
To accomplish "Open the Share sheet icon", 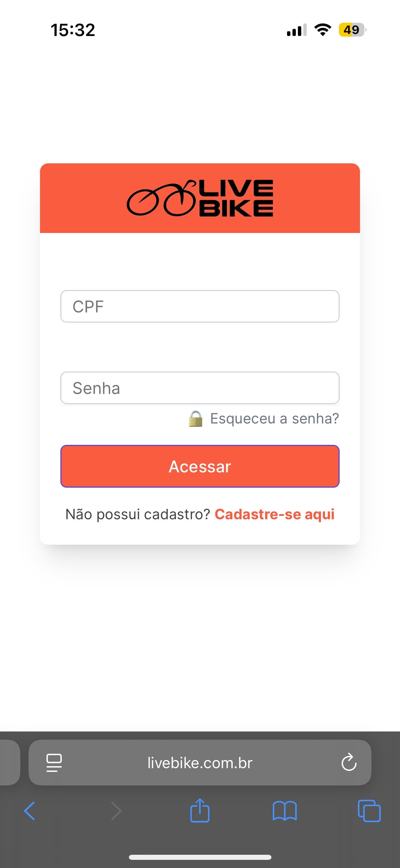I will click(200, 810).
